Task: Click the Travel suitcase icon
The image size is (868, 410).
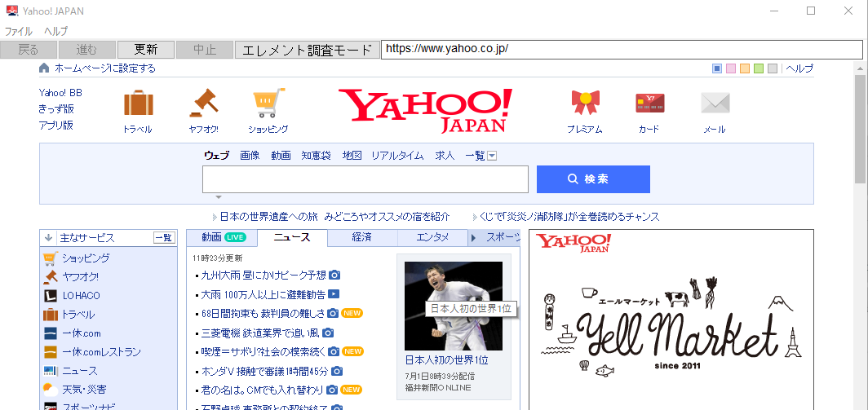Action: tap(138, 104)
